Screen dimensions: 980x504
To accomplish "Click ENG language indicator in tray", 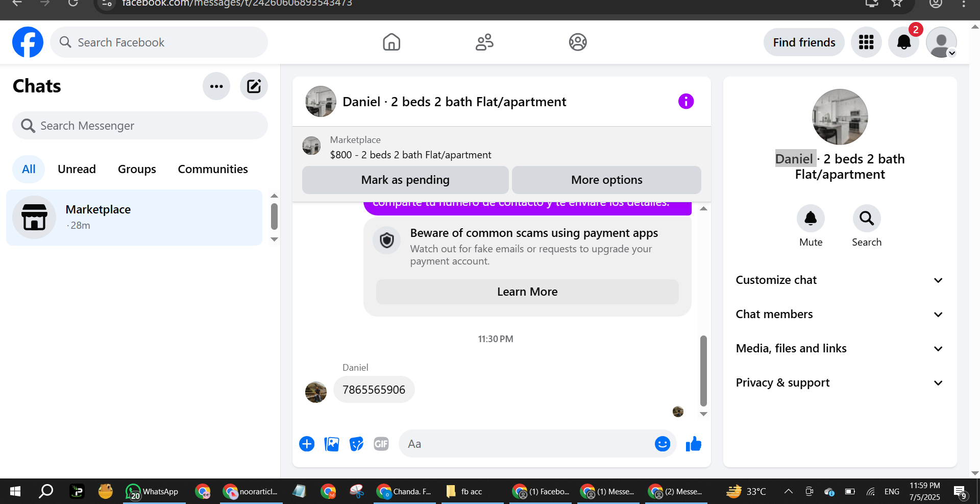I will coord(892,491).
